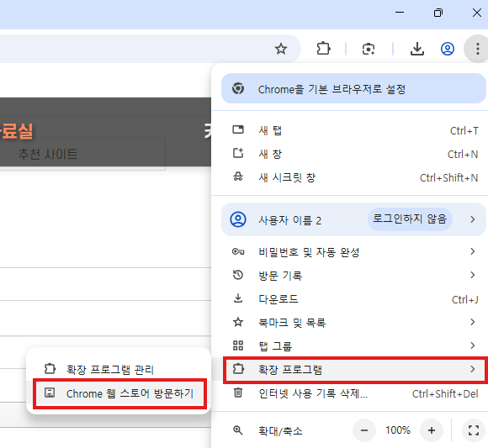
Task: Click the key icon for passwords
Action: [238, 251]
